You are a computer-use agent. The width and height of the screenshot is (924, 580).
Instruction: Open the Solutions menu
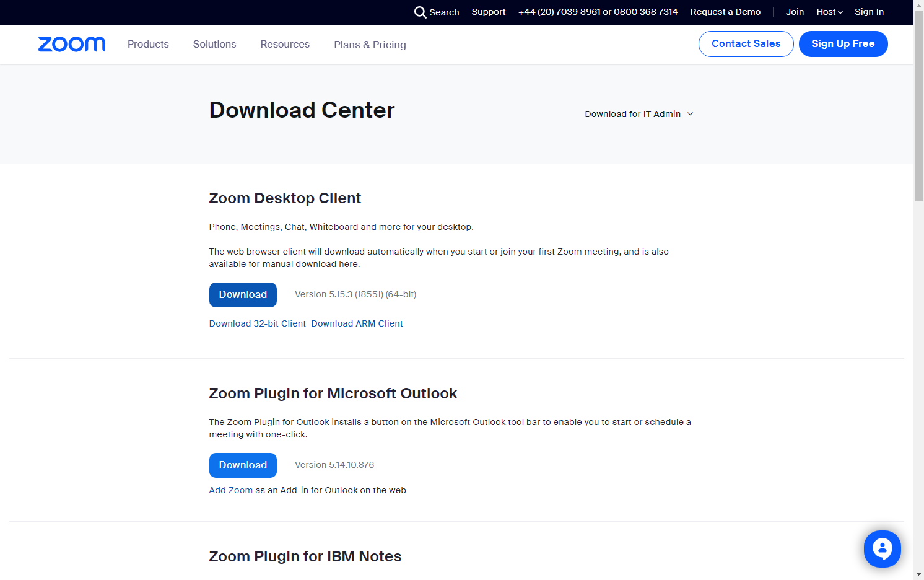pyautogui.click(x=214, y=45)
